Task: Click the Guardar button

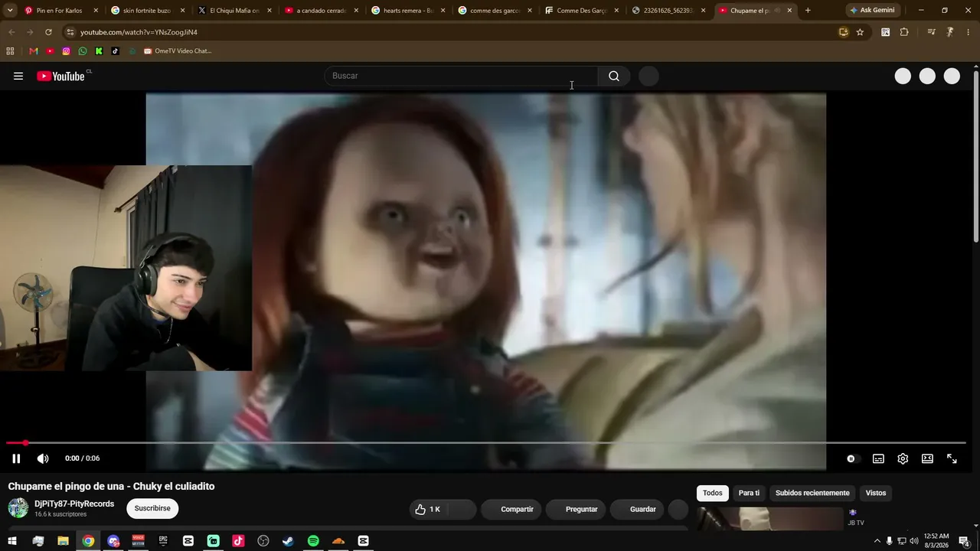Action: [637, 509]
